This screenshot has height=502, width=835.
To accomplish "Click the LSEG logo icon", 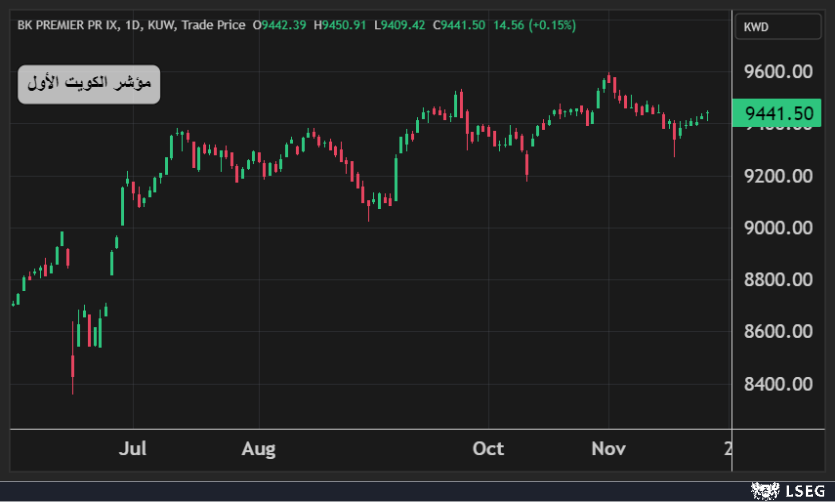I will pyautogui.click(x=765, y=490).
